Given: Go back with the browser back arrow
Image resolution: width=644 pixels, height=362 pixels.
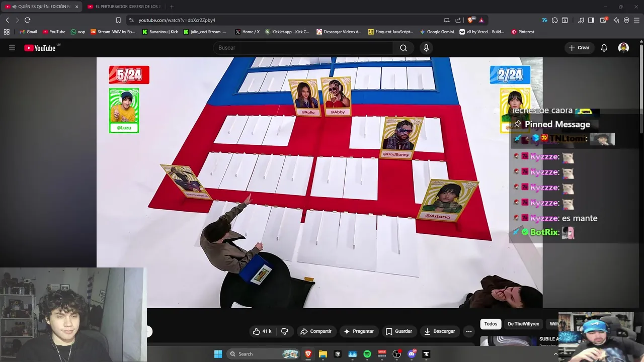Looking at the screenshot, I should [x=8, y=20].
